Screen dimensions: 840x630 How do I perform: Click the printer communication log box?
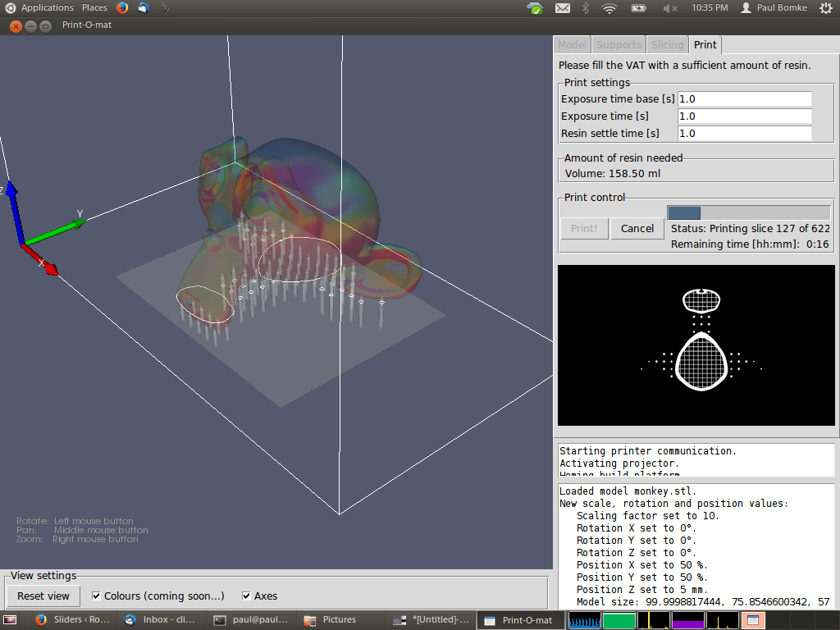696,460
